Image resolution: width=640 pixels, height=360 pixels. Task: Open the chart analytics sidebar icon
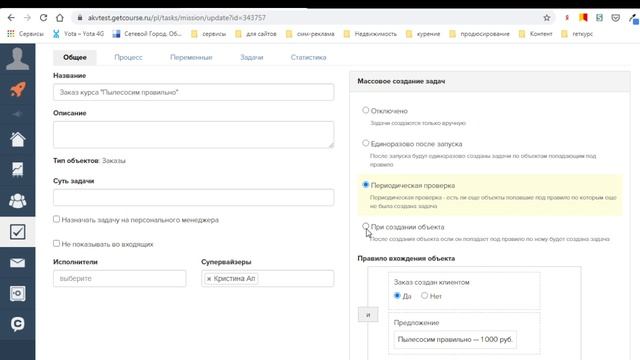click(x=18, y=169)
